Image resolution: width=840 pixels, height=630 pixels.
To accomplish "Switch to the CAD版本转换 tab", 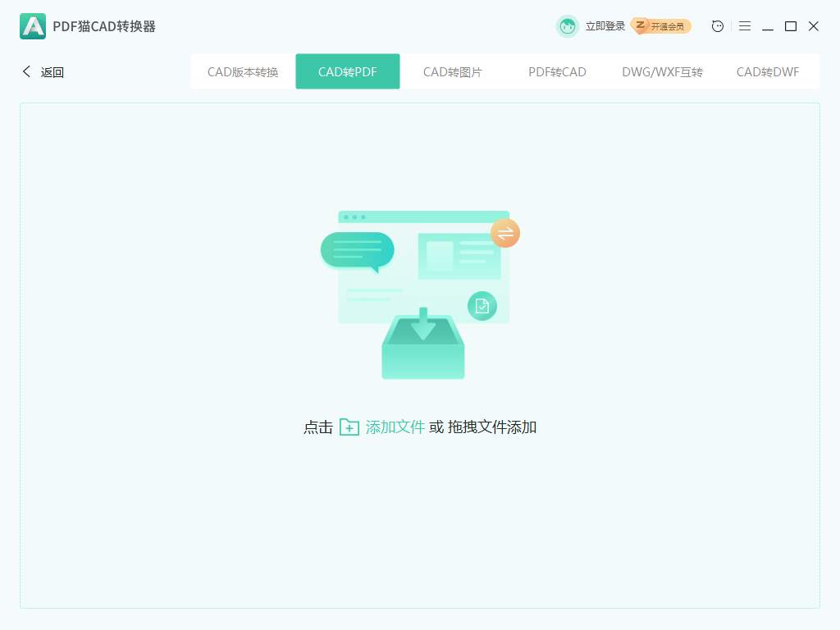I will pyautogui.click(x=243, y=72).
